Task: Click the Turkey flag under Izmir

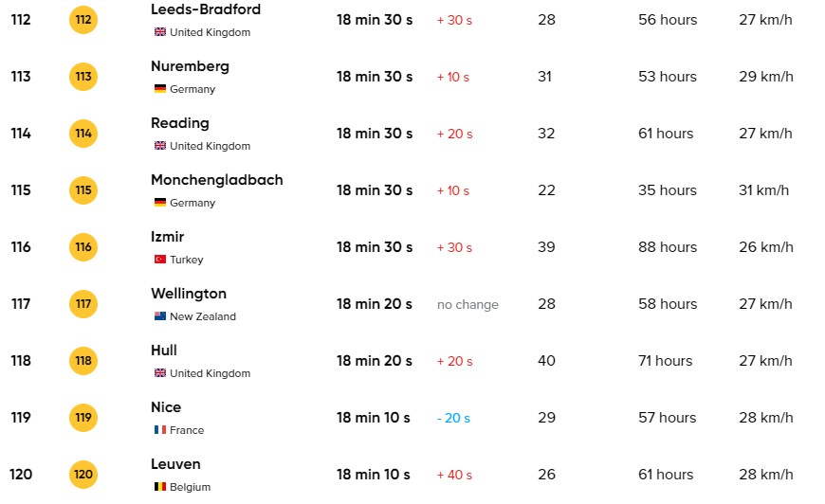Action: click(x=160, y=260)
